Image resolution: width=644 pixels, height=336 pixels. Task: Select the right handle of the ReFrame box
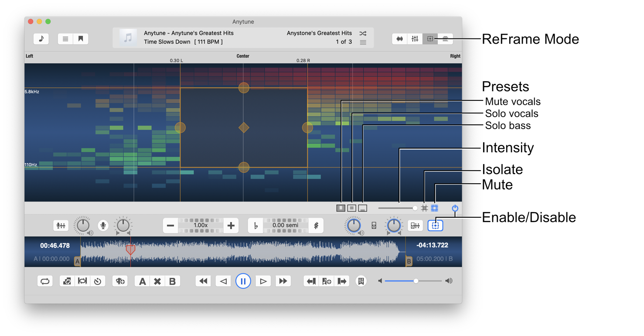[307, 127]
